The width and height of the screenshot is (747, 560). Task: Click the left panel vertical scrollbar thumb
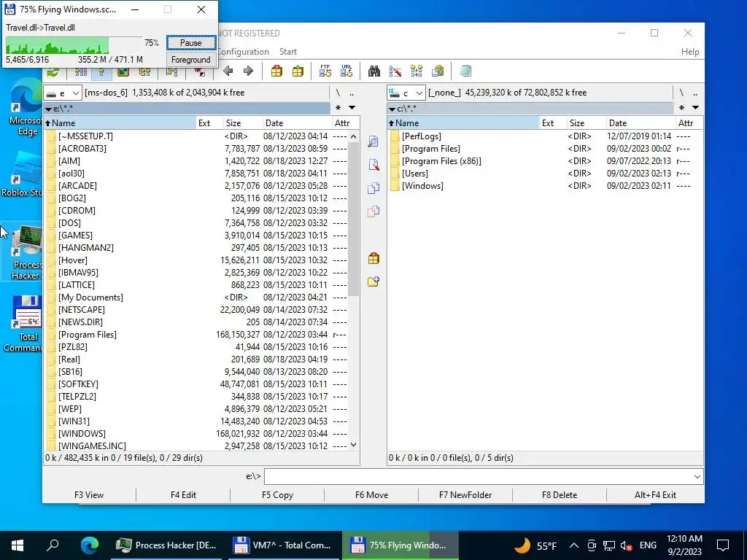[x=353, y=219]
